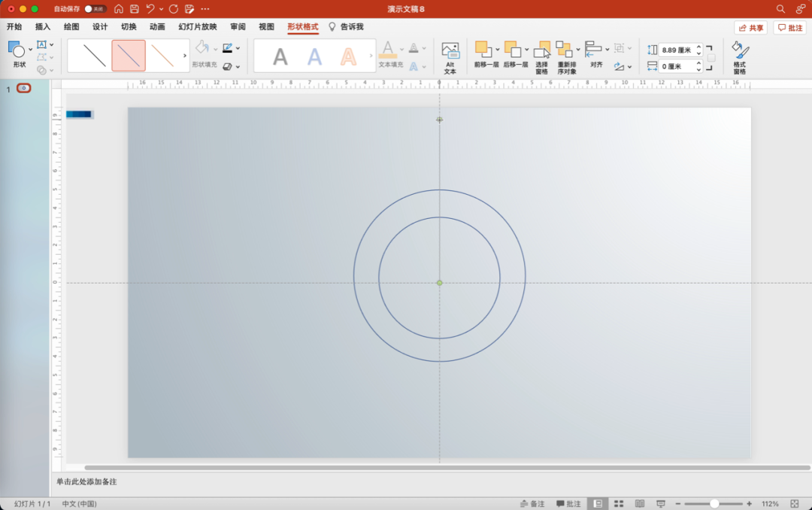This screenshot has height=510, width=812.
Task: Open the 重新排序对象 dropdown arrow
Action: pyautogui.click(x=578, y=50)
